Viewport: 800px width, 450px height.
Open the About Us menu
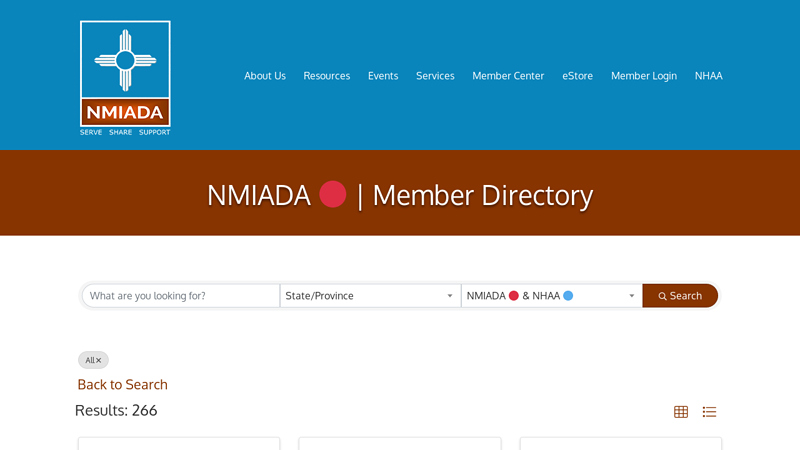coord(265,76)
